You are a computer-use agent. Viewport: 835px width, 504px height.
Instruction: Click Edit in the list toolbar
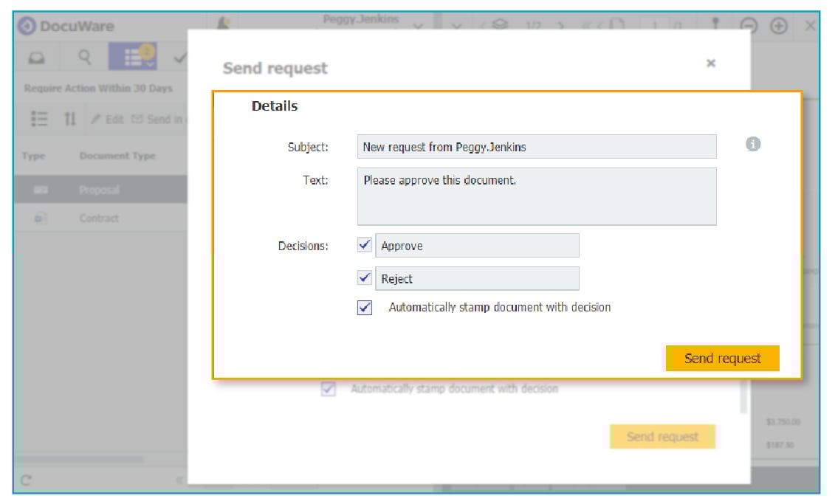(x=107, y=119)
